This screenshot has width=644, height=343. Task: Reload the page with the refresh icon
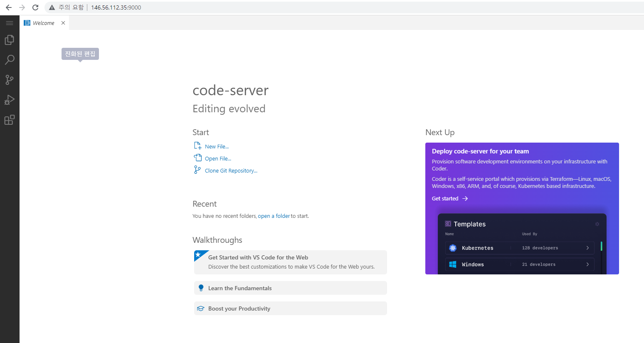[x=35, y=7]
